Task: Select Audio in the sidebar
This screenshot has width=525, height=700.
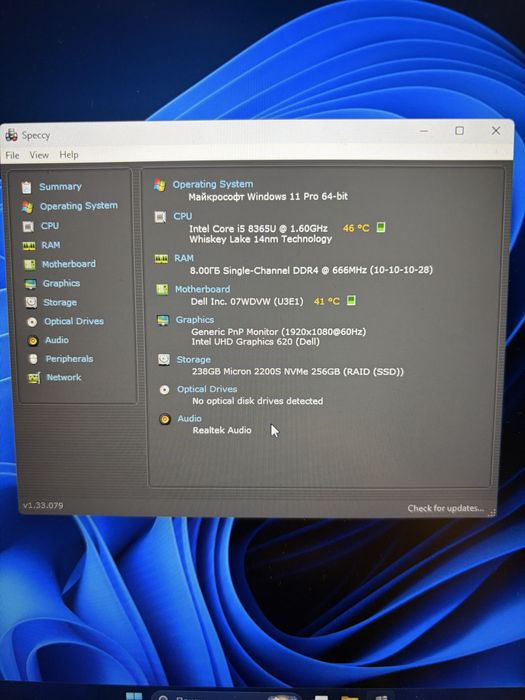Action: click(57, 340)
